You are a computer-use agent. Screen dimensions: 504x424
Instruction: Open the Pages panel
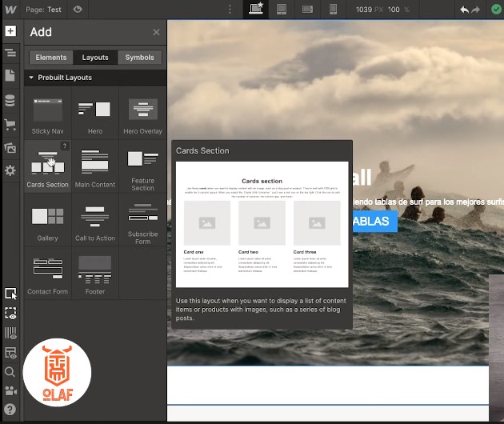click(x=10, y=75)
